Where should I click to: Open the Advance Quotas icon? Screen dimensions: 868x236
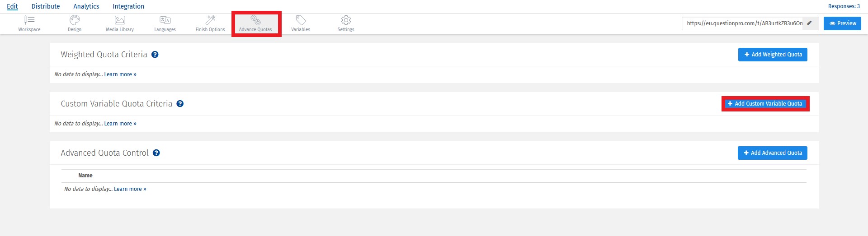(256, 20)
